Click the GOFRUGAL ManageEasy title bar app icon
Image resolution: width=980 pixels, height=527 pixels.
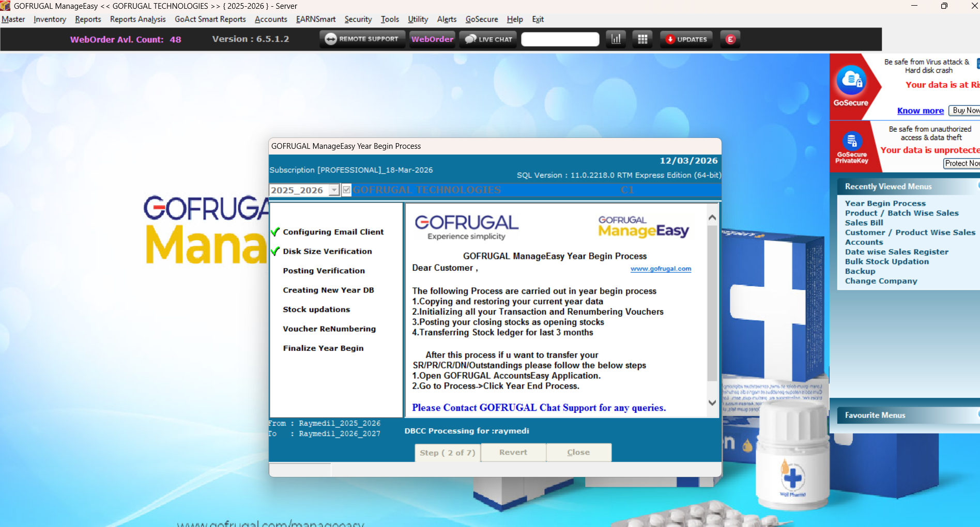[6, 6]
